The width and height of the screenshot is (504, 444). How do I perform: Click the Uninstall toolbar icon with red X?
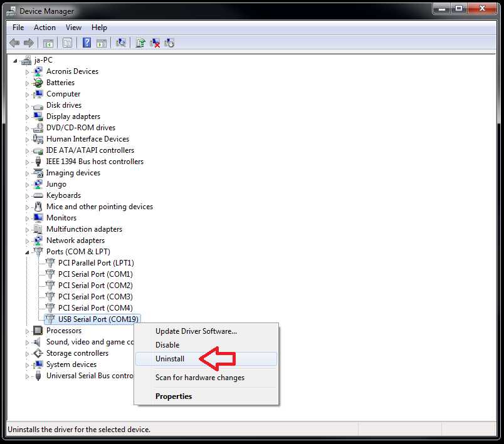[155, 43]
